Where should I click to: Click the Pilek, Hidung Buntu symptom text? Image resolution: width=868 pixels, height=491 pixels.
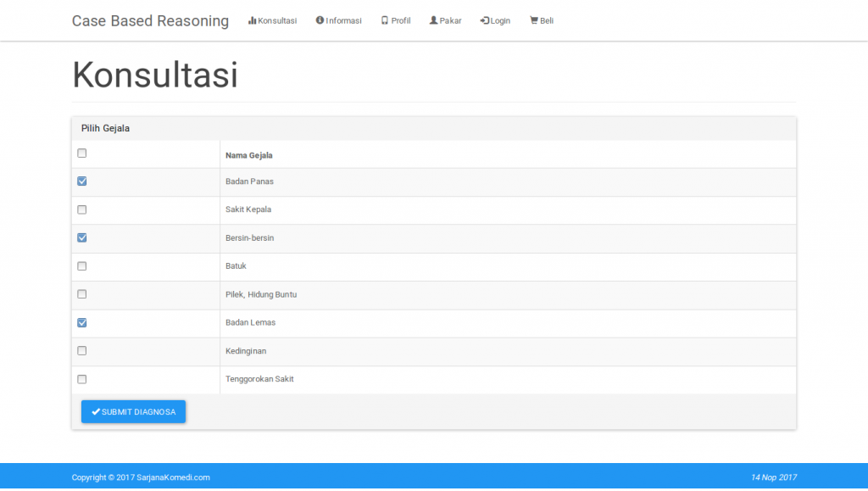[261, 294]
